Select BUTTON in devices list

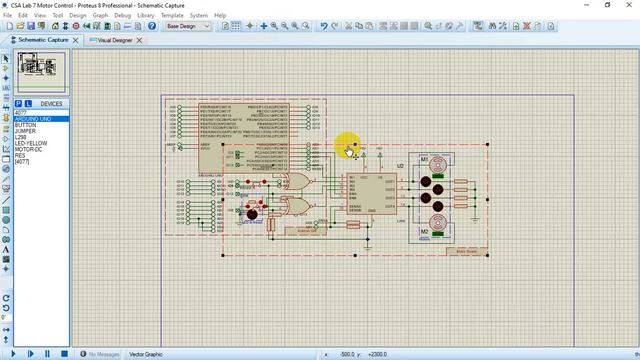(x=41, y=125)
